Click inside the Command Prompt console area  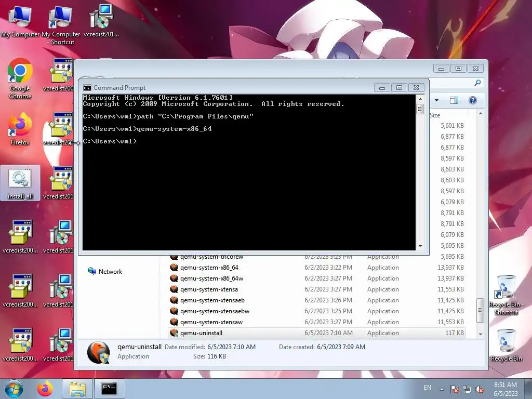tap(249, 172)
